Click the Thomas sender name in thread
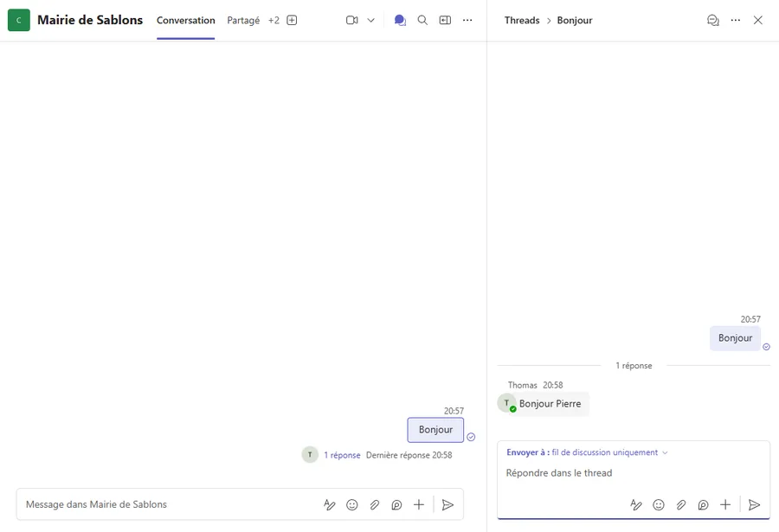Image resolution: width=779 pixels, height=532 pixels. coord(523,385)
